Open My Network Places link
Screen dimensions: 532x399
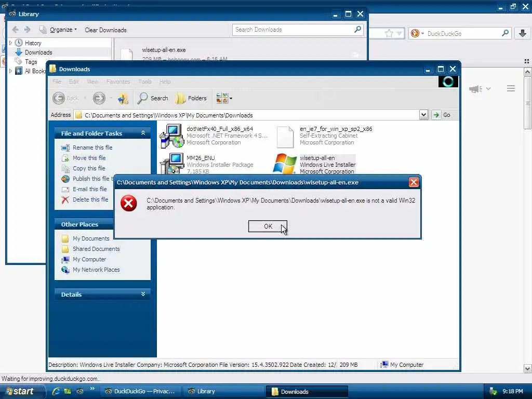(x=96, y=270)
